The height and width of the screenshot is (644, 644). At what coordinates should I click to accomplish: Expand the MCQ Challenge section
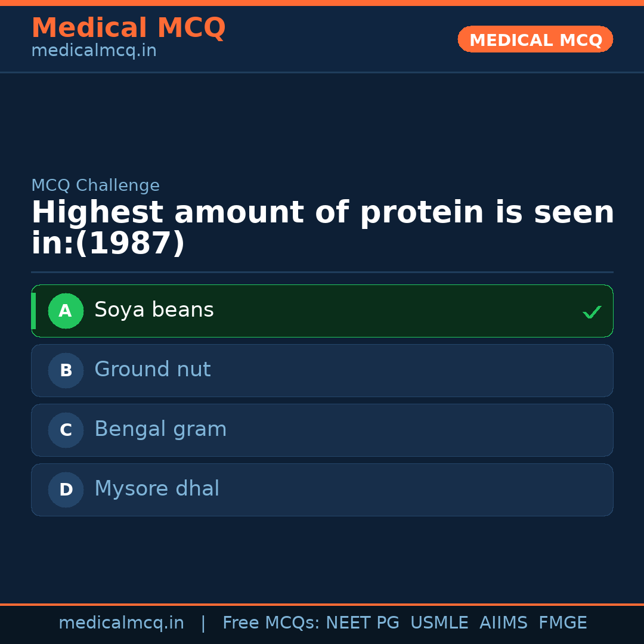(x=95, y=185)
